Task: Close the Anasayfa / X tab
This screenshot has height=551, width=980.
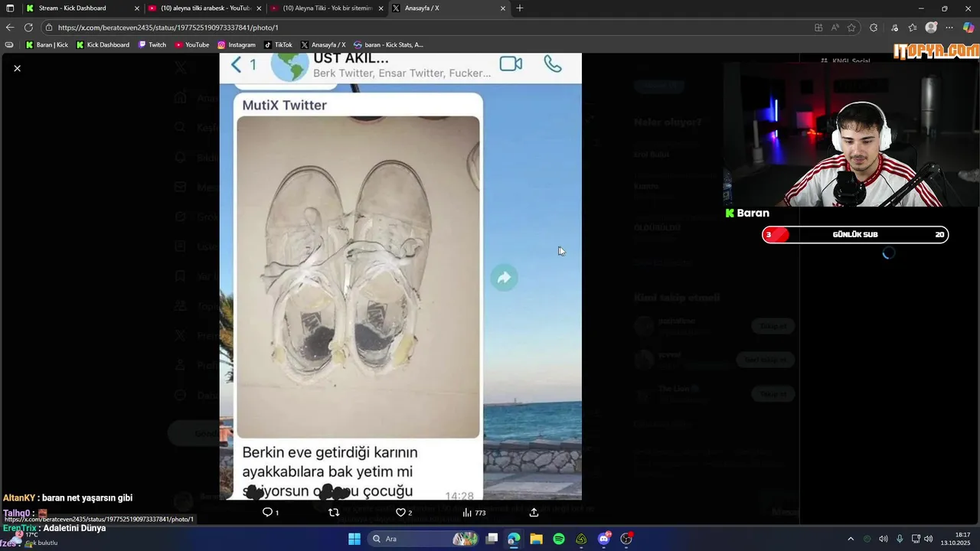Action: (x=503, y=8)
